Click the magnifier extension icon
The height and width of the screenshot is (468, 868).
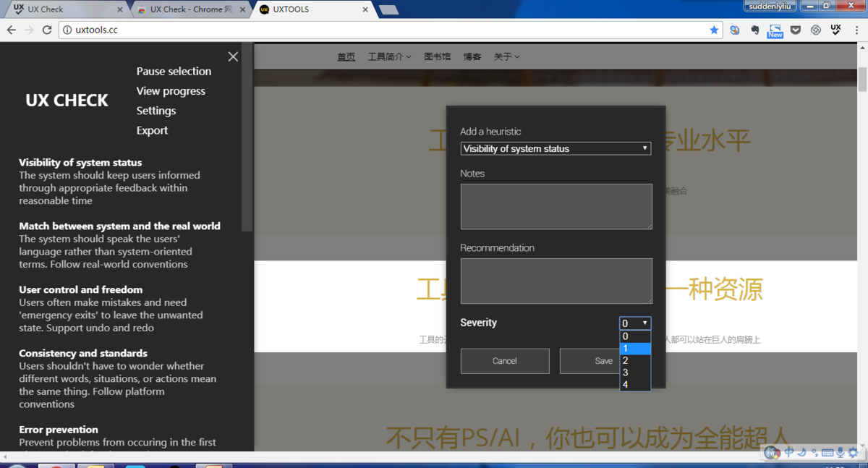coord(735,30)
